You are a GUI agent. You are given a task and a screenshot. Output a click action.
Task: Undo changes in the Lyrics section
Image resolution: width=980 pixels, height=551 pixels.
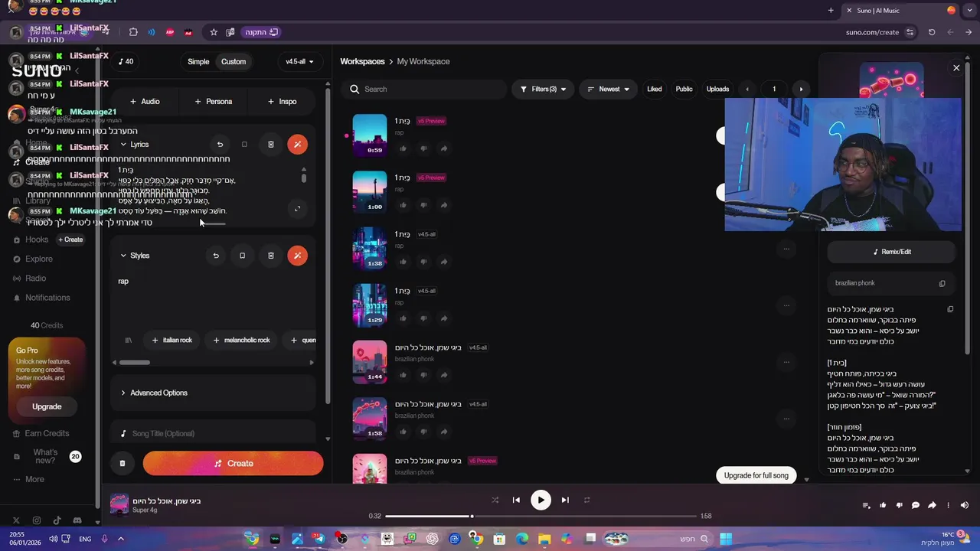pos(220,144)
